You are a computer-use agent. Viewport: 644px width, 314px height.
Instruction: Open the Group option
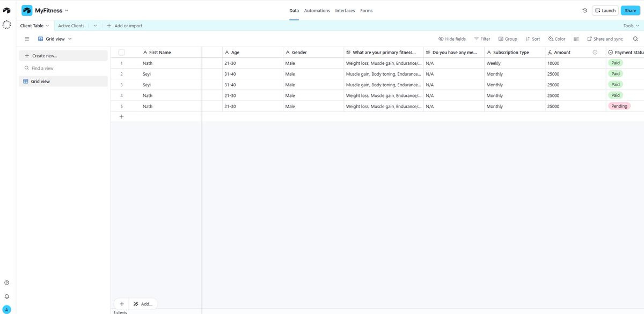tap(508, 39)
